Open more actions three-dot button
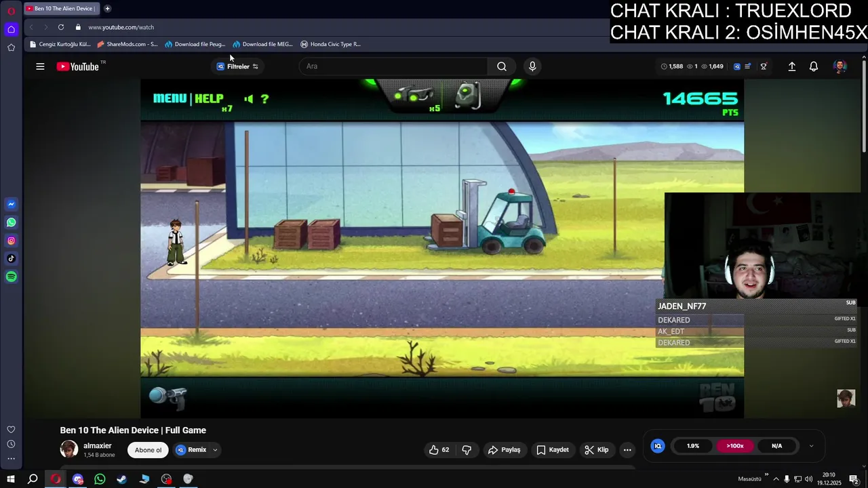868x488 pixels. point(627,450)
